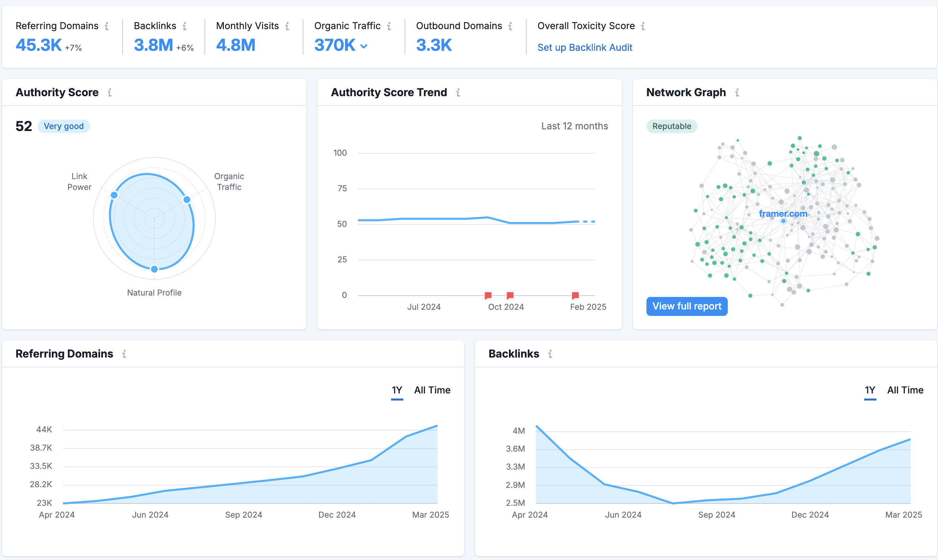Click the Organic Traffic point on radar chart
The height and width of the screenshot is (560, 938).
click(187, 200)
